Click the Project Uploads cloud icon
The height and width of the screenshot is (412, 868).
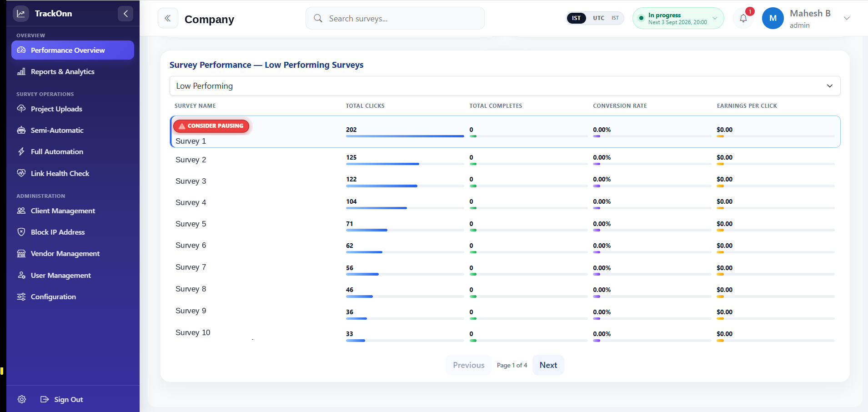(21, 109)
